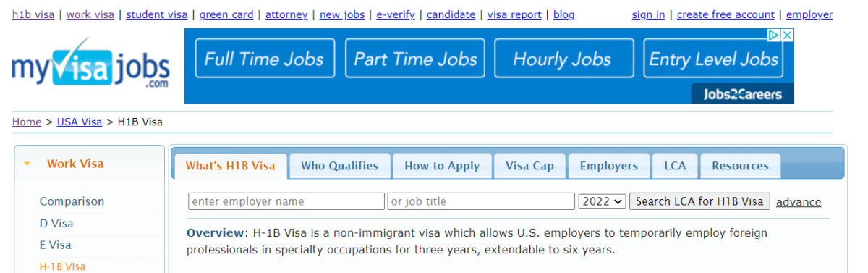Go to the Employers tab
The height and width of the screenshot is (273, 868).
pos(609,166)
